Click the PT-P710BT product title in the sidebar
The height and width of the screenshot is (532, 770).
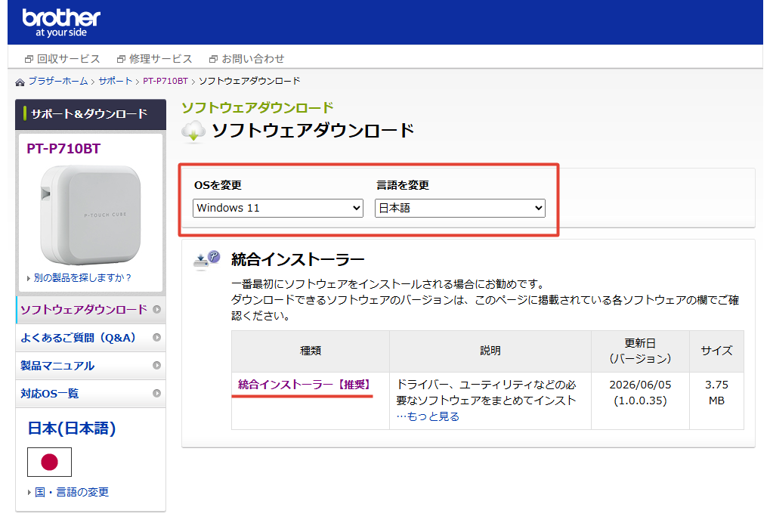63,149
